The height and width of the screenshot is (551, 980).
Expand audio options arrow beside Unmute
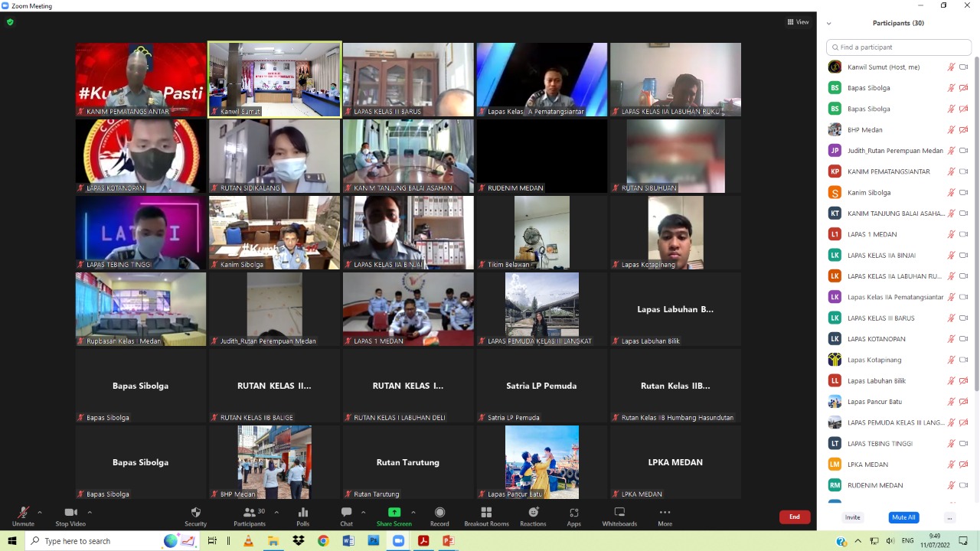pyautogui.click(x=40, y=512)
